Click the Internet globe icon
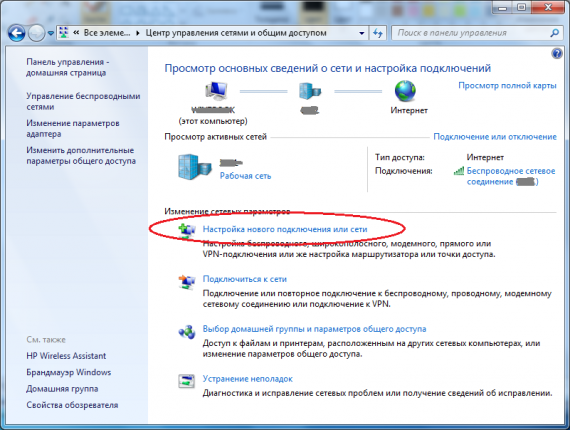The image size is (570, 430). pyautogui.click(x=405, y=91)
